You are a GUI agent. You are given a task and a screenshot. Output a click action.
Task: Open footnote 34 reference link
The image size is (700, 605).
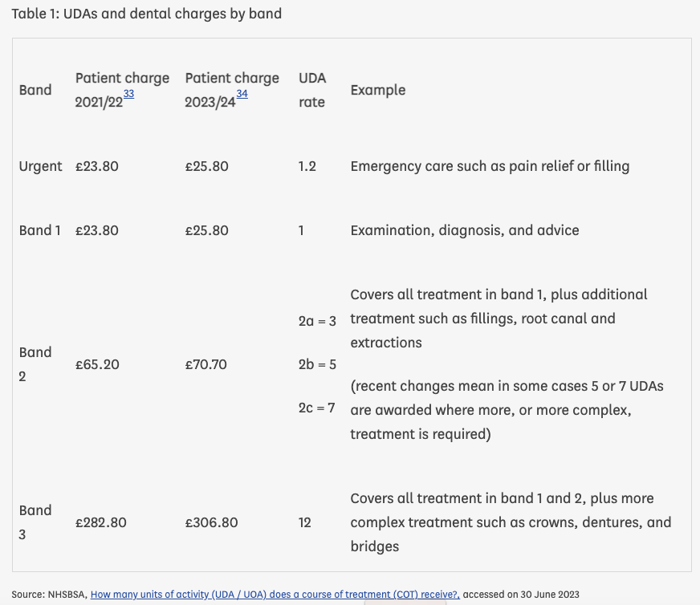click(242, 94)
